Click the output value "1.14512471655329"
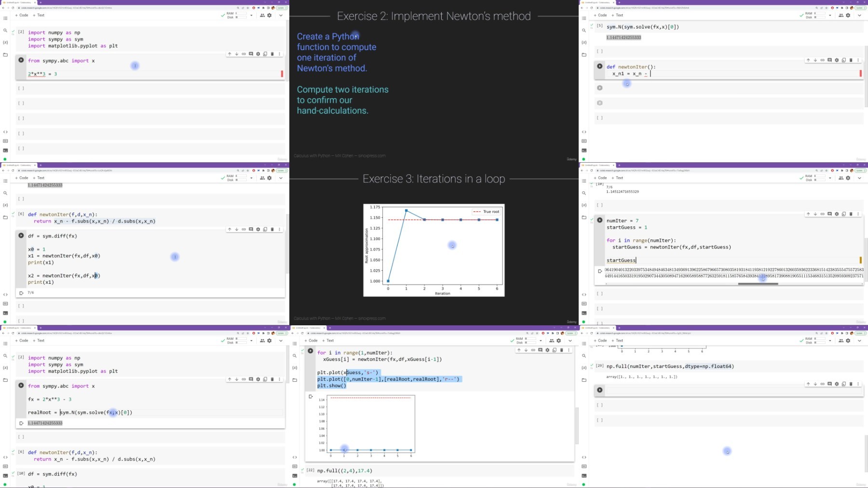Screen dimensions: 868x488 [x=623, y=192]
